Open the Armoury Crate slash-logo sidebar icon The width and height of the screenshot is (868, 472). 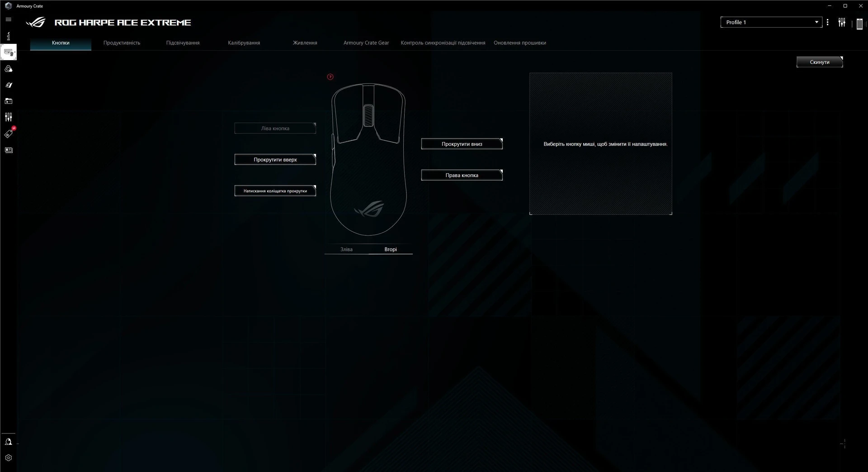click(x=8, y=85)
